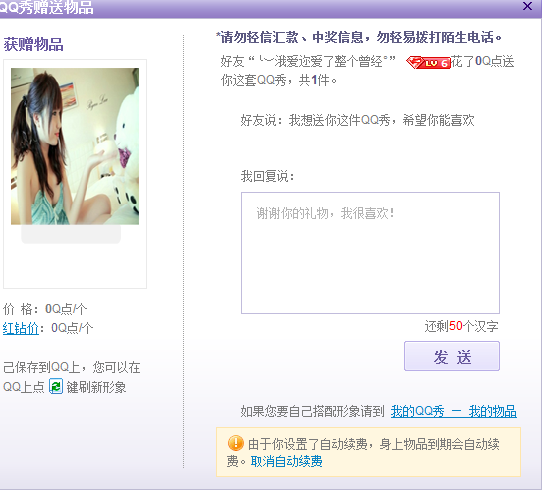The image size is (552, 496).
Task: Click the QQ秀赠送物品 title bar text
Action: (46, 7)
